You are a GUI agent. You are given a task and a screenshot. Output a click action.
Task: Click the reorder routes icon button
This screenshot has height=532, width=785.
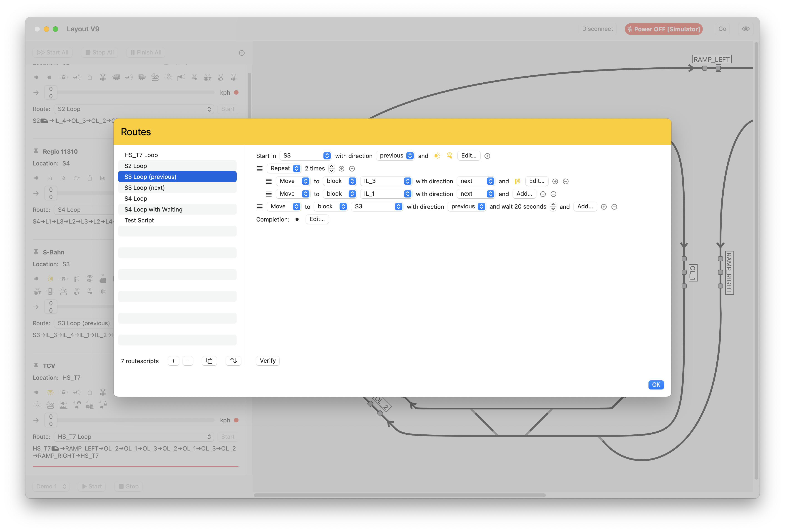point(234,360)
